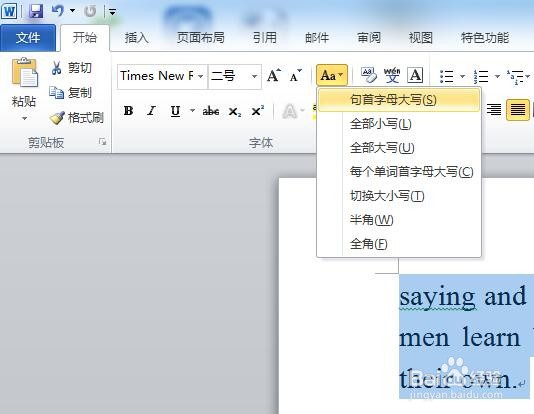Toggle underline formatting
This screenshot has width=534, height=414.
[x=175, y=111]
